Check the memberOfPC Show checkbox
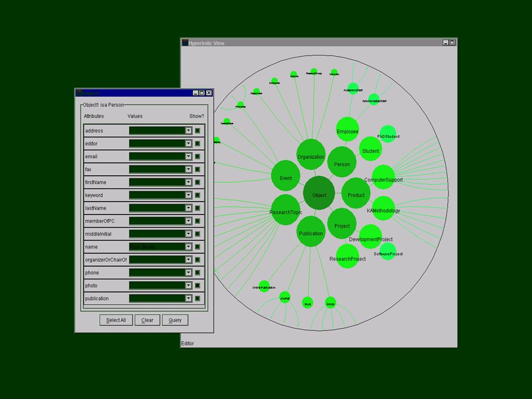 tap(197, 221)
